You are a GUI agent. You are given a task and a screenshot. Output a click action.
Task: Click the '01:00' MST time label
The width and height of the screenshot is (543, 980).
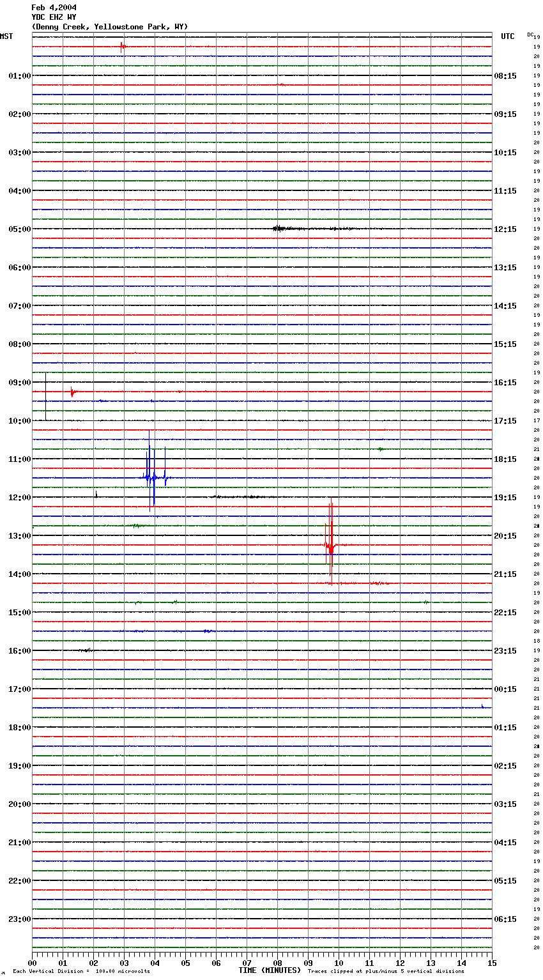click(x=20, y=76)
